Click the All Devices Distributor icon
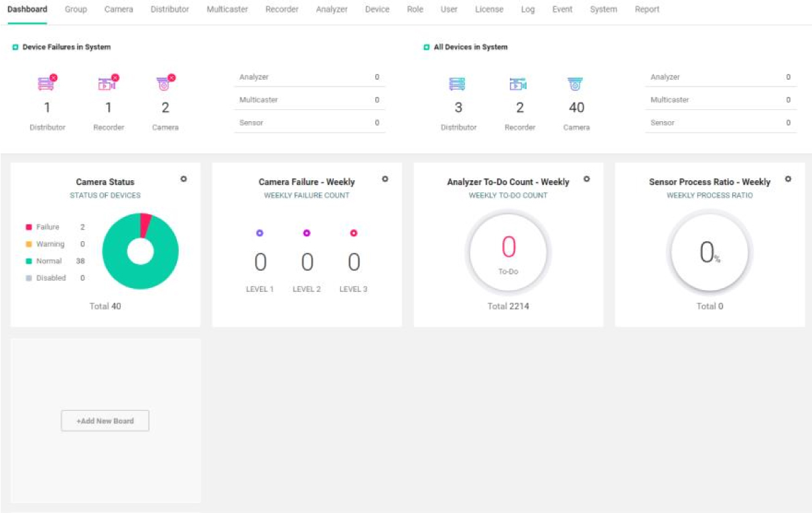This screenshot has height=513, width=812. (458, 84)
